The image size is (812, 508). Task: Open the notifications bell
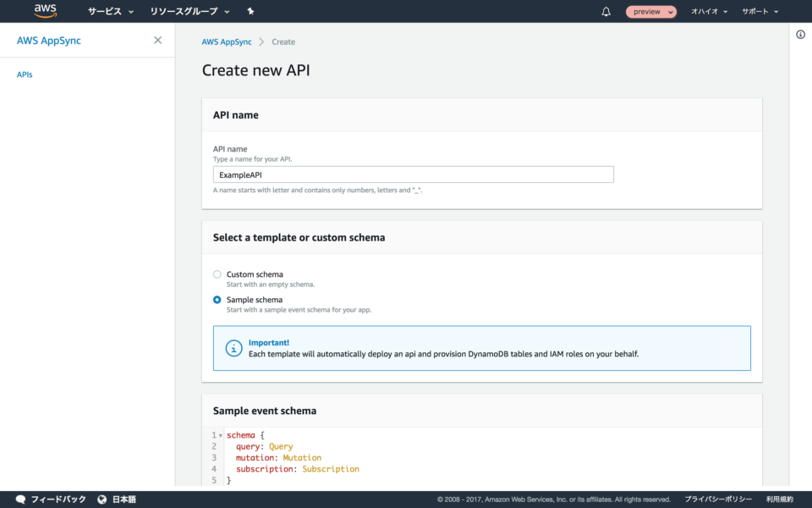click(x=605, y=11)
